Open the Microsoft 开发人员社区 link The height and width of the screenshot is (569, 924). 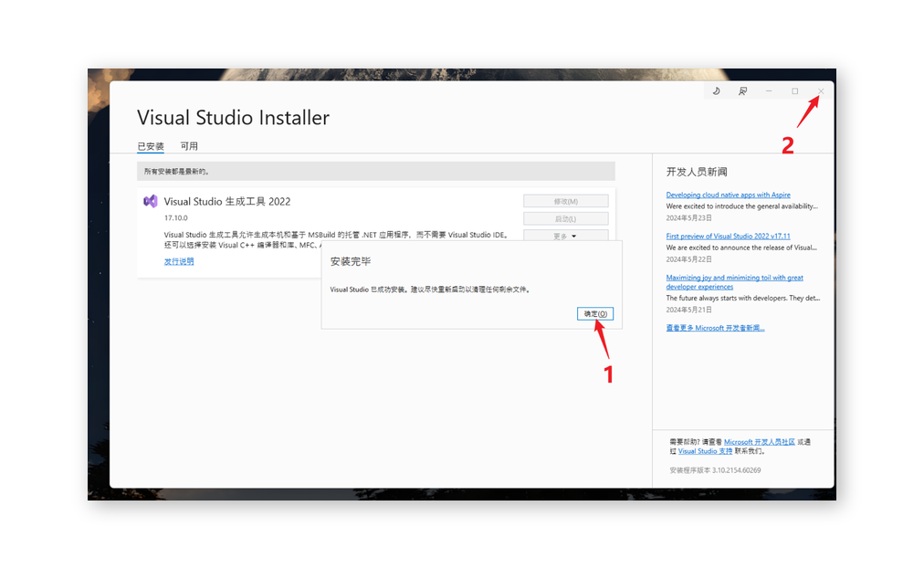(x=759, y=441)
